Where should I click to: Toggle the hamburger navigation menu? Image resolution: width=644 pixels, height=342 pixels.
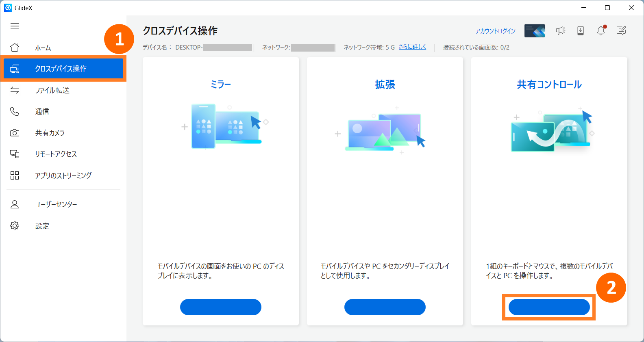15,26
